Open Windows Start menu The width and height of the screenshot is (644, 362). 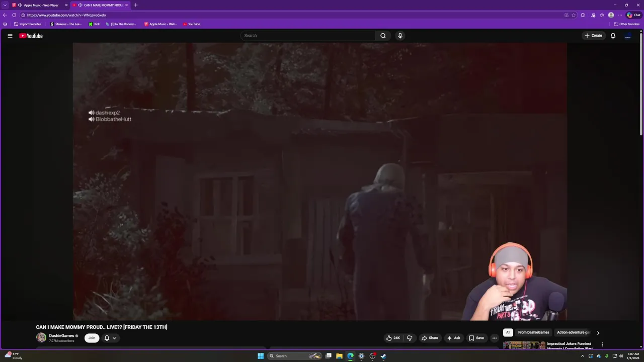click(x=261, y=356)
